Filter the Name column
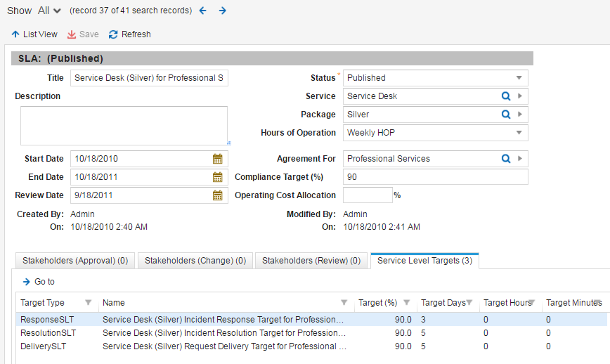The height and width of the screenshot is (364, 610). pos(344,303)
